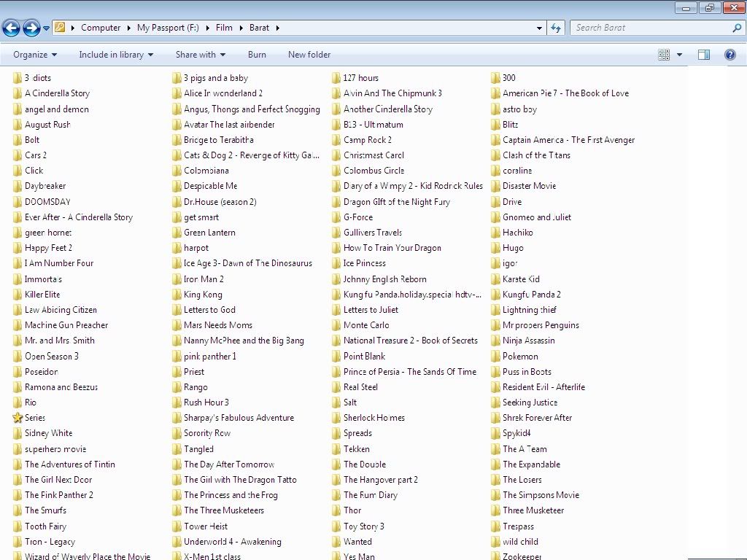Select 'The Princess and the Frog' folder name
The width and height of the screenshot is (747, 560).
tap(231, 495)
